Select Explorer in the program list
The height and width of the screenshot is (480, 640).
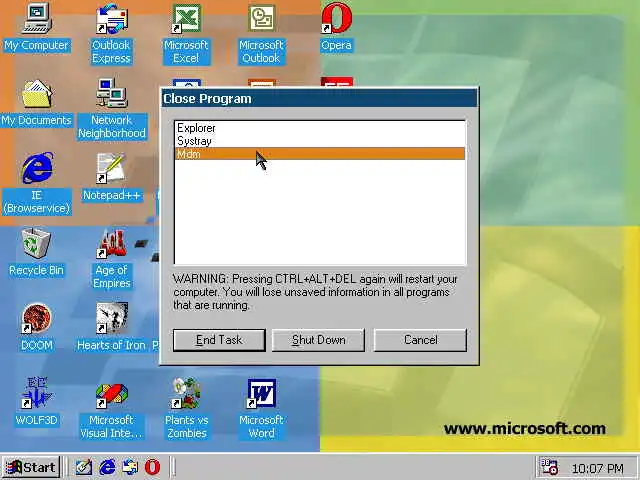click(320, 128)
